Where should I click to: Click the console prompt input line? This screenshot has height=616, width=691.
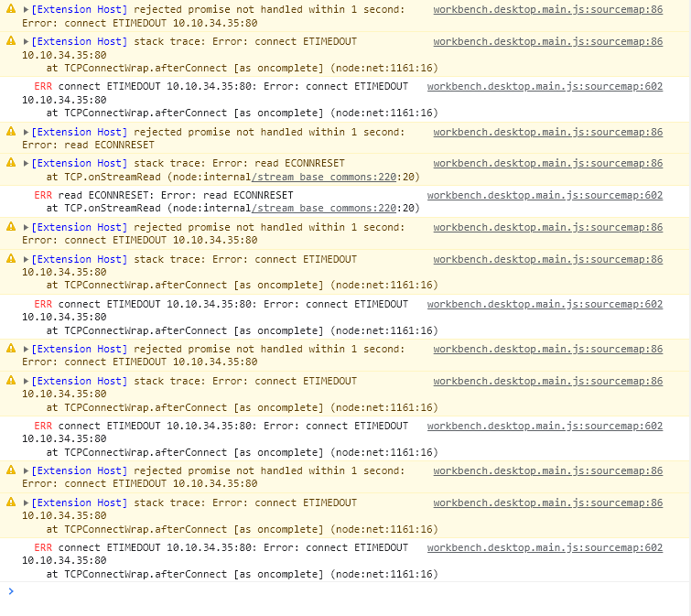point(348,592)
